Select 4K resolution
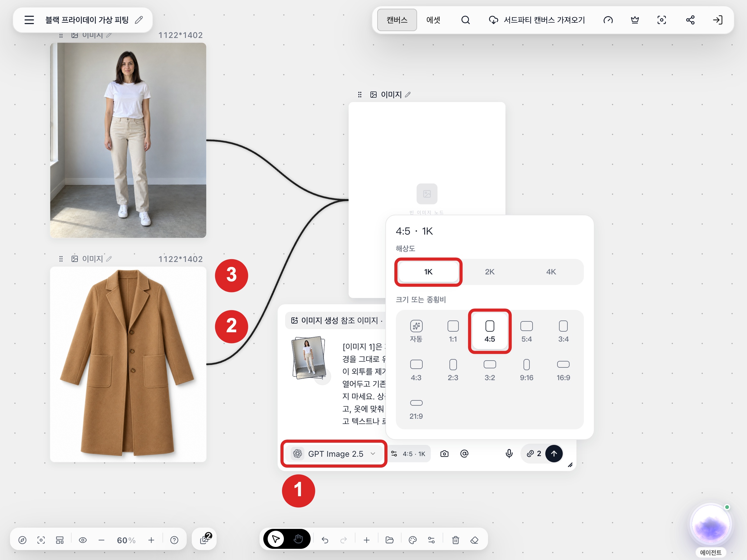747x560 pixels. (551, 272)
